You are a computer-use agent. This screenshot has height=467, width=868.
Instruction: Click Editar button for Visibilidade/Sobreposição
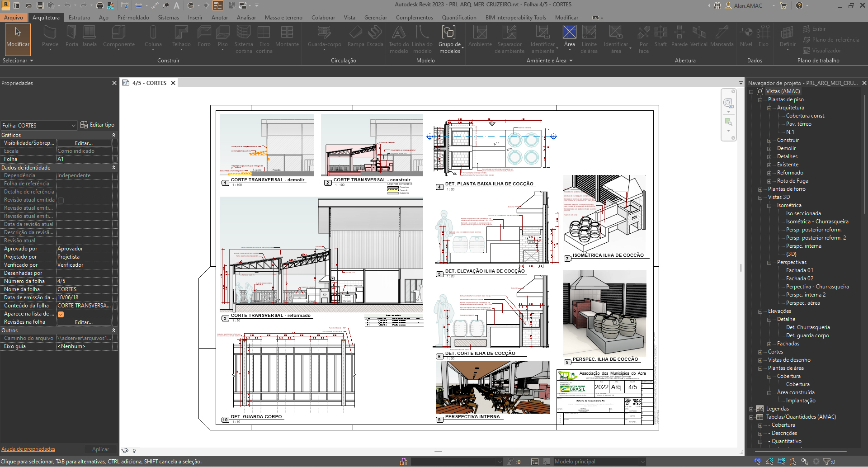84,143
